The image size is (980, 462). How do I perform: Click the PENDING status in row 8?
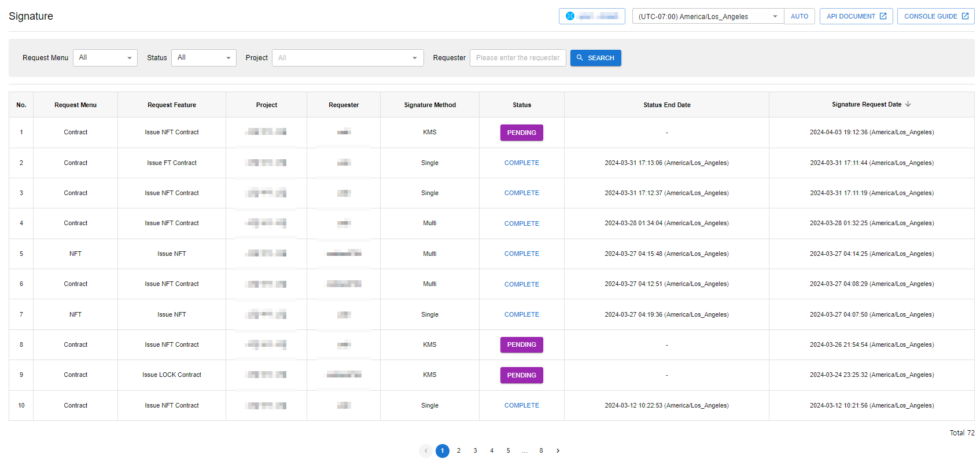522,344
